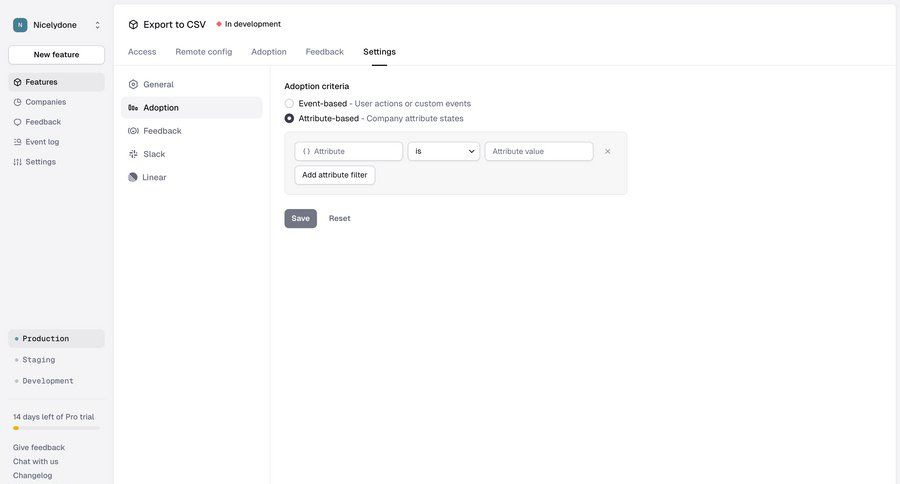Viewport: 900px width, 484px height.
Task: Click the Pro trial progress bar
Action: 56,428
